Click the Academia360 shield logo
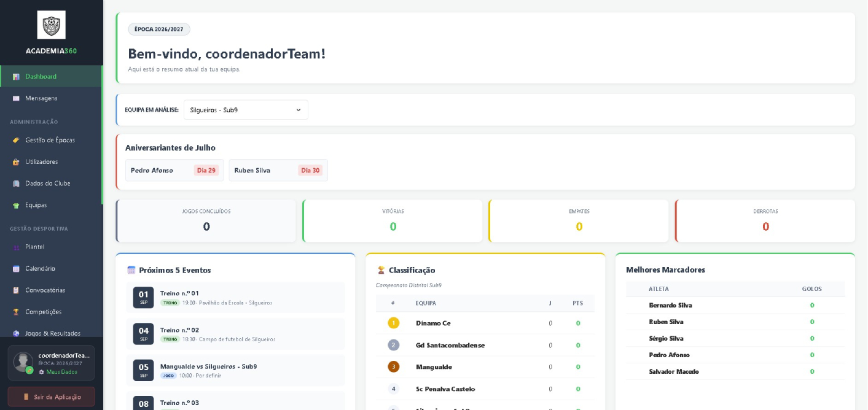Image resolution: width=868 pixels, height=410 pixels. coord(51,25)
